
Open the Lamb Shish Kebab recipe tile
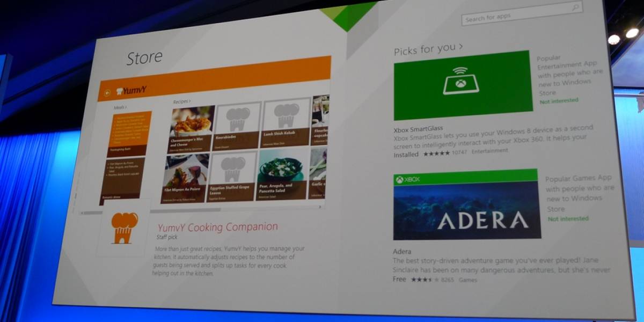click(286, 121)
